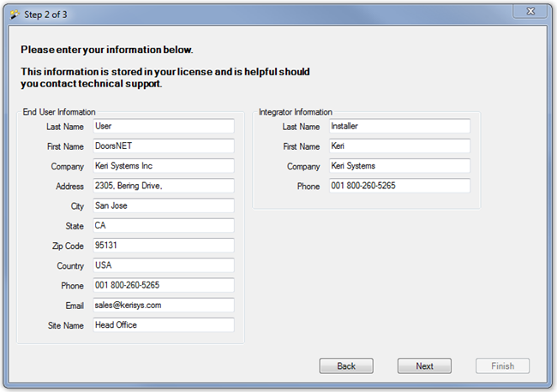Click the Integrator First Name field
This screenshot has height=392, width=557.
[399, 146]
